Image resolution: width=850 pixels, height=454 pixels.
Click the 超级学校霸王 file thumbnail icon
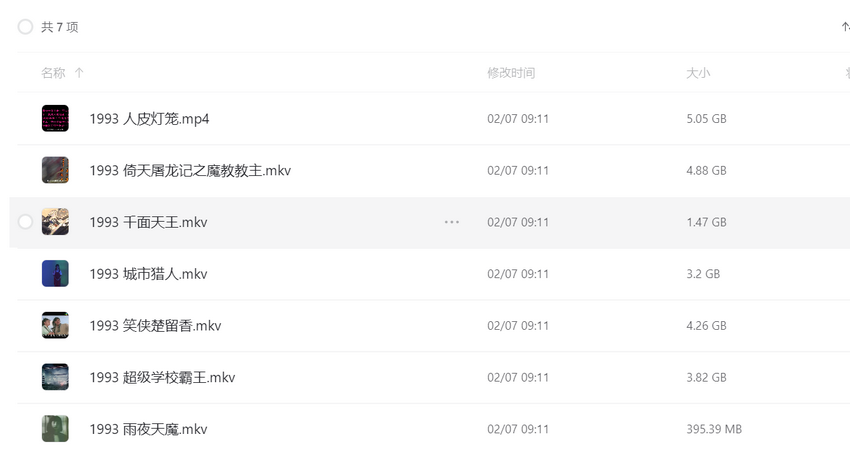[x=55, y=377]
